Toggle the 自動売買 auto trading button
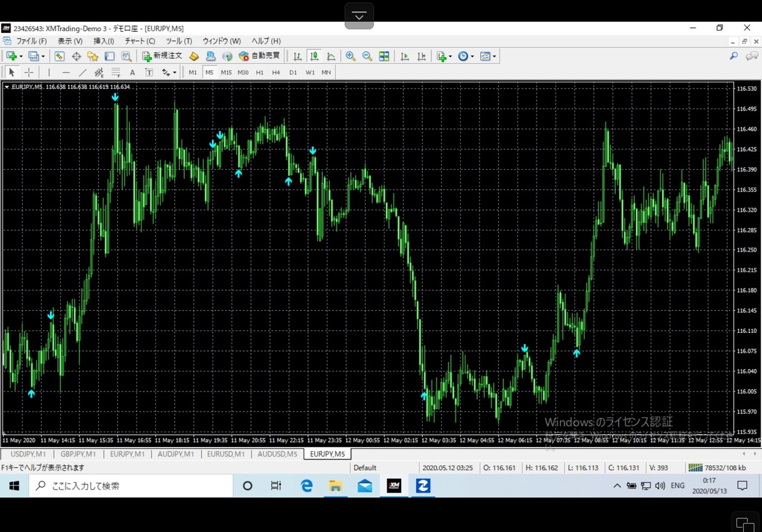The image size is (762, 532). (x=259, y=56)
